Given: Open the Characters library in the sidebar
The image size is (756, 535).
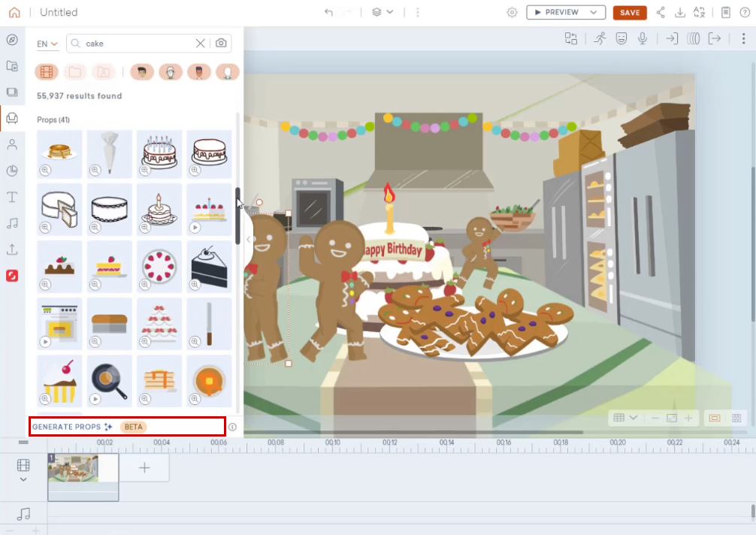Looking at the screenshot, I should (13, 144).
